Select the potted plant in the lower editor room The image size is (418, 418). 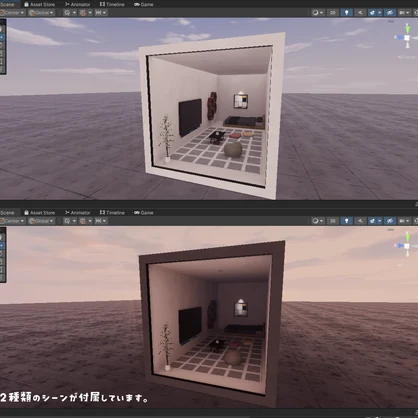point(166,347)
